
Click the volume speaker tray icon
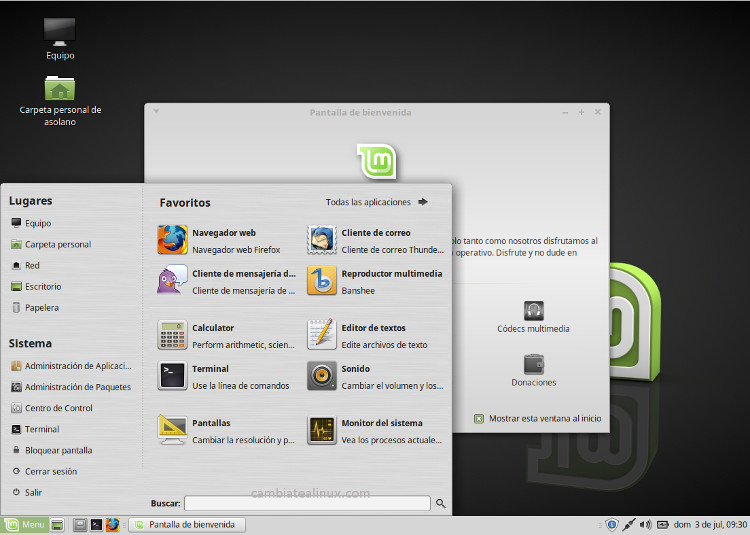coord(645,525)
